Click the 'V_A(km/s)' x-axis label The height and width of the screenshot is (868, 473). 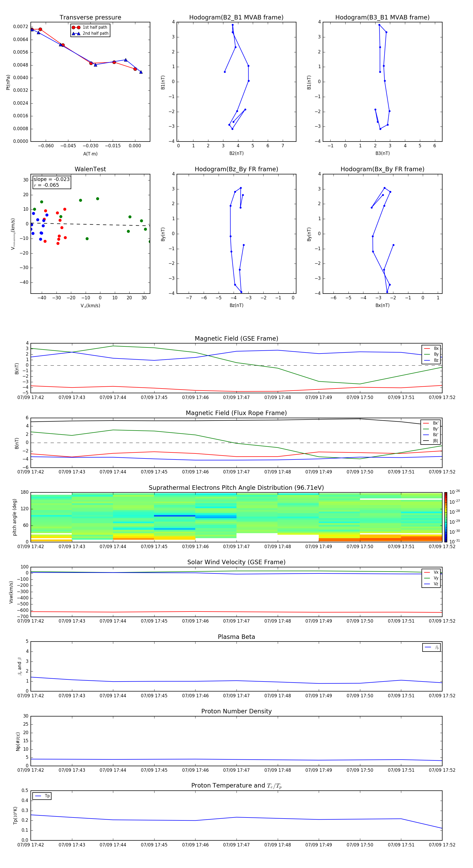coord(90,306)
